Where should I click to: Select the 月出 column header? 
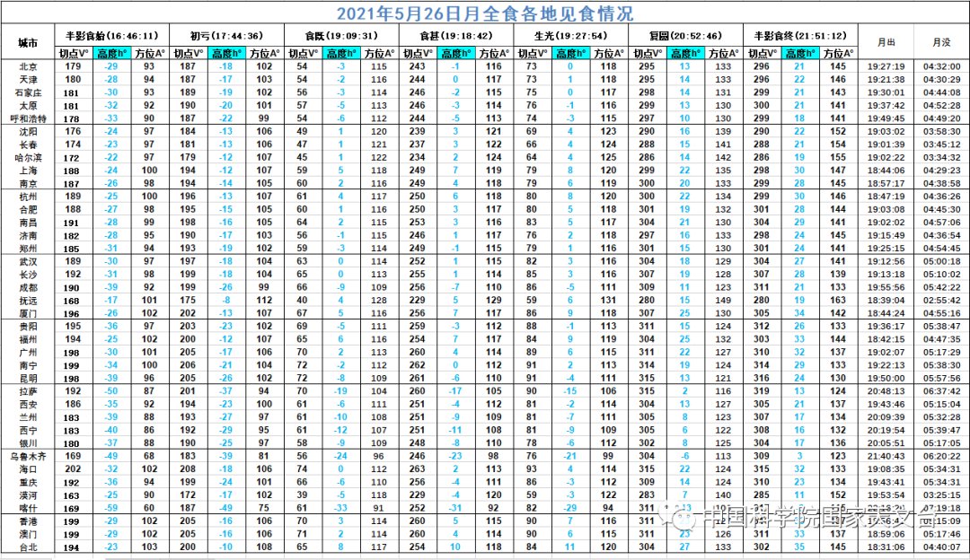coord(886,42)
